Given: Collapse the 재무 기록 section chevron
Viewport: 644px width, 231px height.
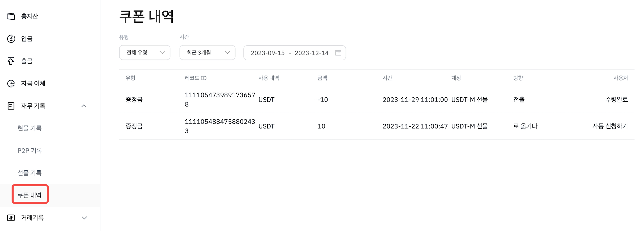Looking at the screenshot, I should (x=84, y=106).
